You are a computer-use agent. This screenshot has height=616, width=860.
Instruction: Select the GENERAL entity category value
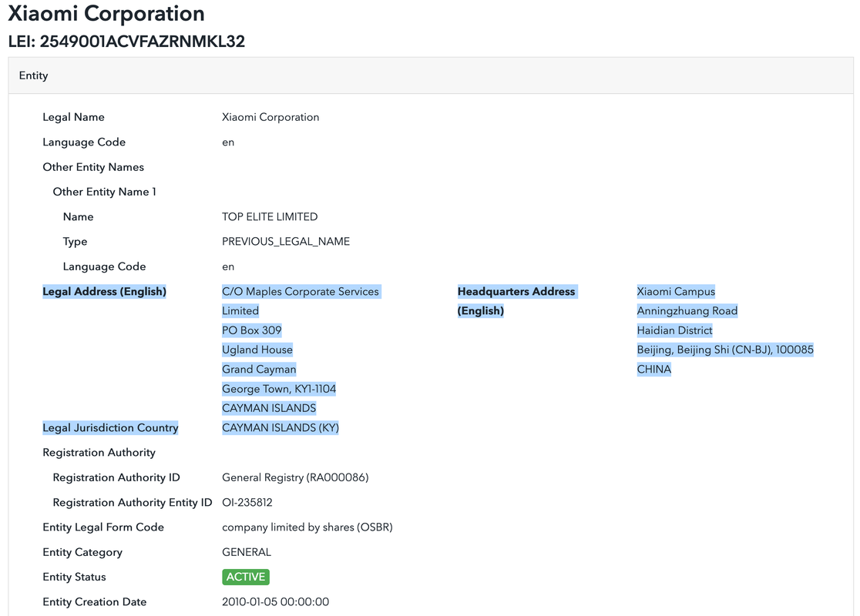pos(247,552)
